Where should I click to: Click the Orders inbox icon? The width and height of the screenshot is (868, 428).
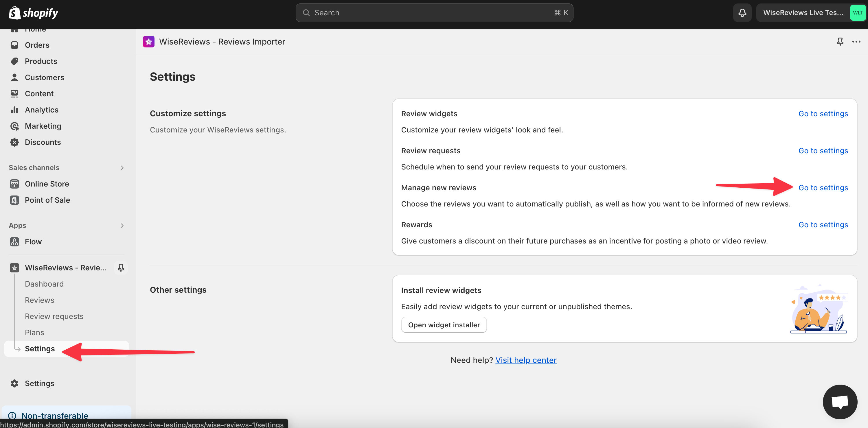[x=14, y=45]
